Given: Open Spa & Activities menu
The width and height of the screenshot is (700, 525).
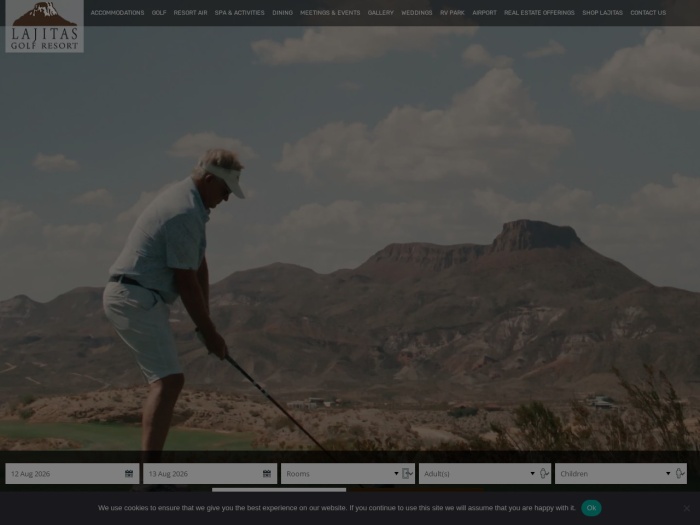Looking at the screenshot, I should [x=239, y=13].
